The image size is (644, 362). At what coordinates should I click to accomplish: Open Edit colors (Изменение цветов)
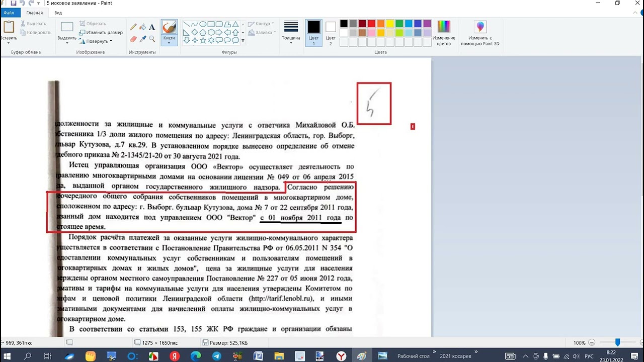[x=444, y=33]
